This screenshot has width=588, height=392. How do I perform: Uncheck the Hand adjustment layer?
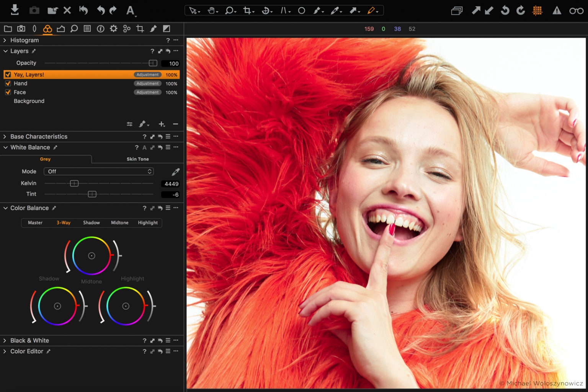(x=8, y=83)
